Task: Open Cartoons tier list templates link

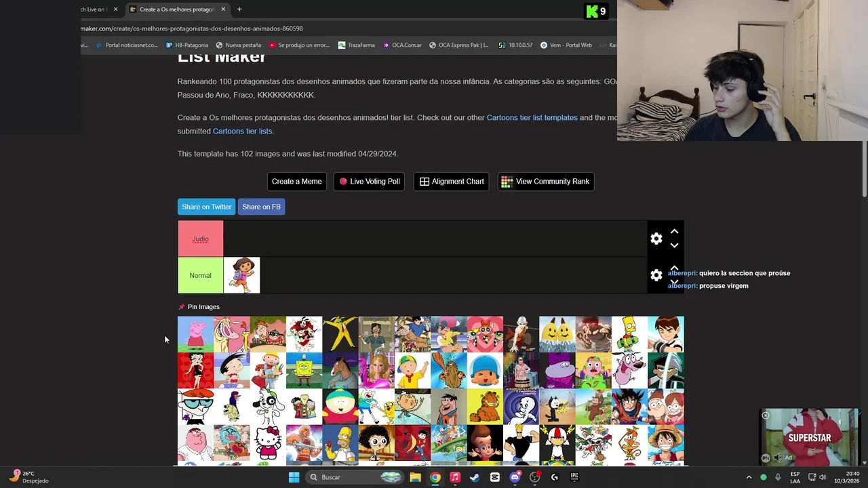Action: click(532, 117)
